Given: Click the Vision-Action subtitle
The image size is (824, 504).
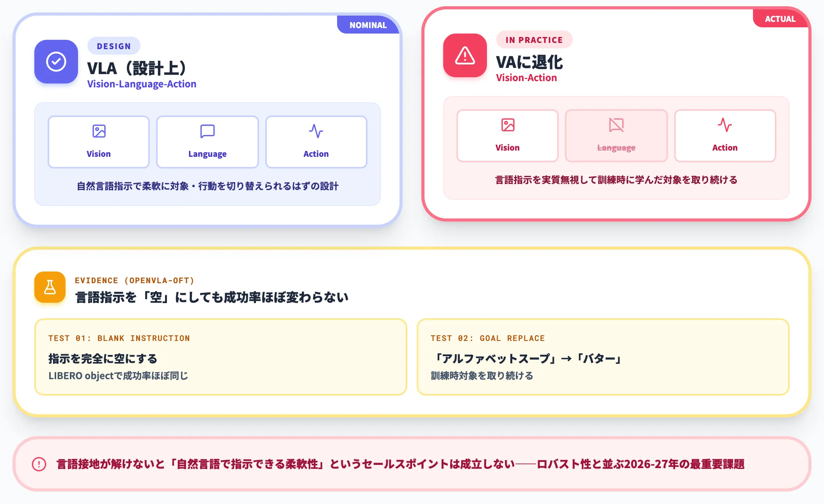Looking at the screenshot, I should (x=526, y=78).
